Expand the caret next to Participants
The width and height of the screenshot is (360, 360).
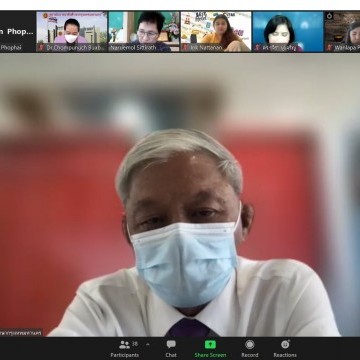[x=148, y=344]
